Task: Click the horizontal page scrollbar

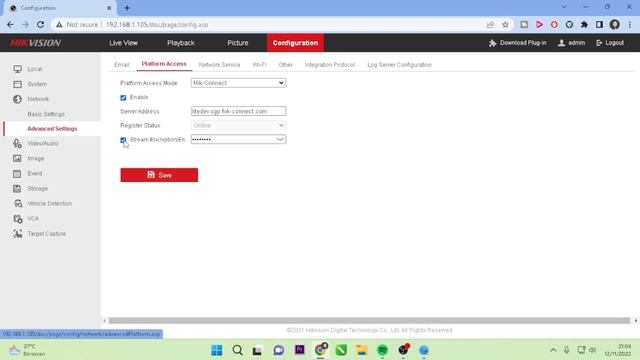Action: click(x=369, y=321)
